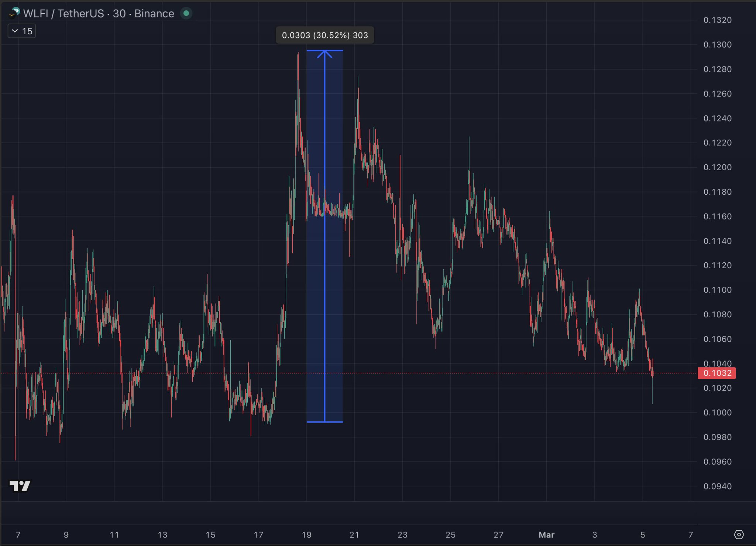Click the 19 date on time axis
This screenshot has height=546, width=756.
[x=306, y=535]
